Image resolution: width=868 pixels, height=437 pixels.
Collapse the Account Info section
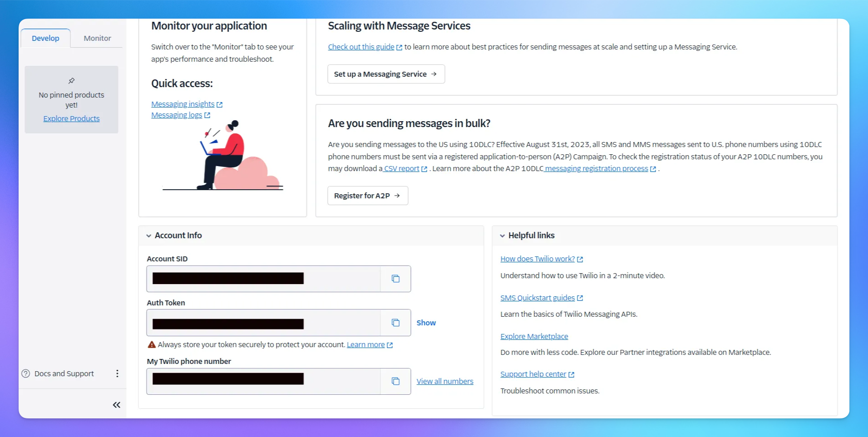tap(149, 236)
